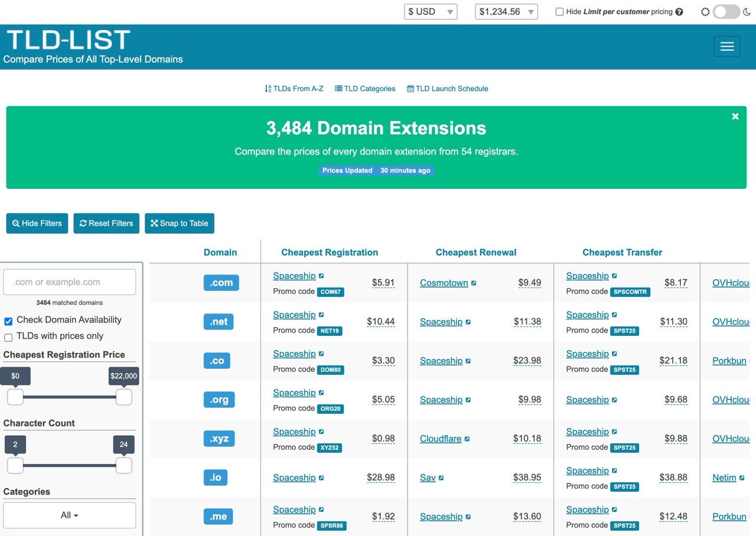This screenshot has width=756, height=536.
Task: Enable TLDs with prices only checkbox
Action: (x=8, y=338)
